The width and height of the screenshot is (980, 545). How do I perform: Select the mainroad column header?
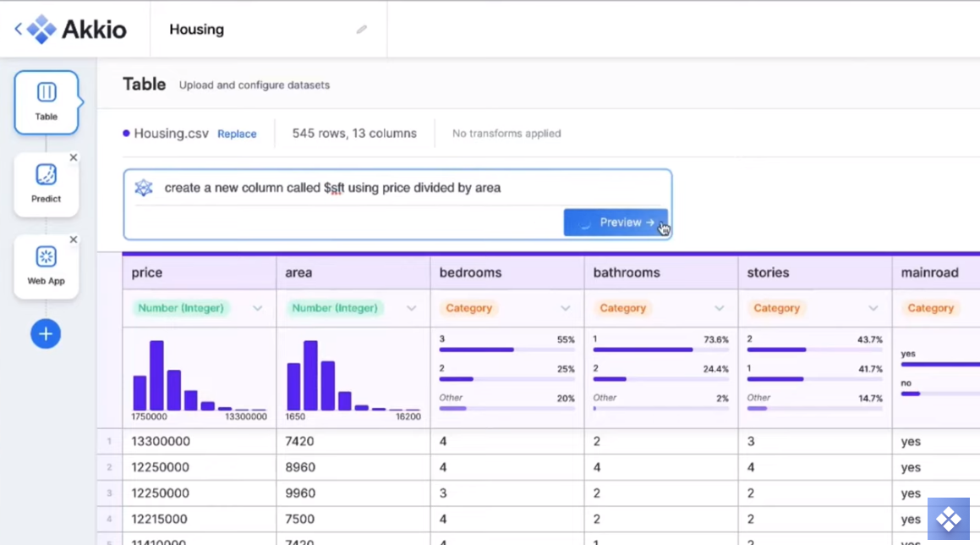pyautogui.click(x=936, y=272)
